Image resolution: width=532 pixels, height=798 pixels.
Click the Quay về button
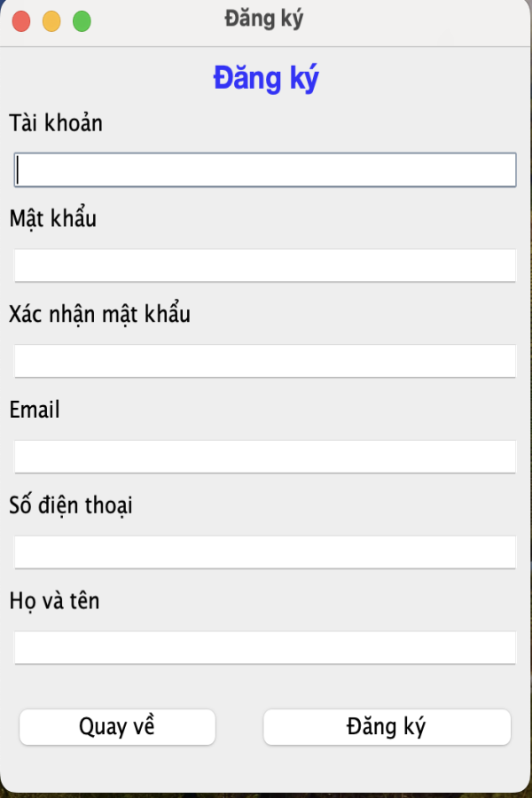(x=117, y=727)
